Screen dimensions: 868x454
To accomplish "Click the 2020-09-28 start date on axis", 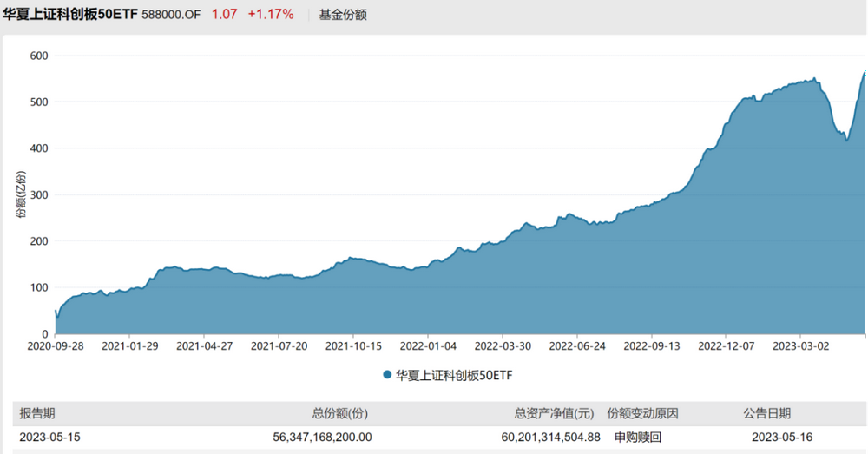I will (x=55, y=345).
